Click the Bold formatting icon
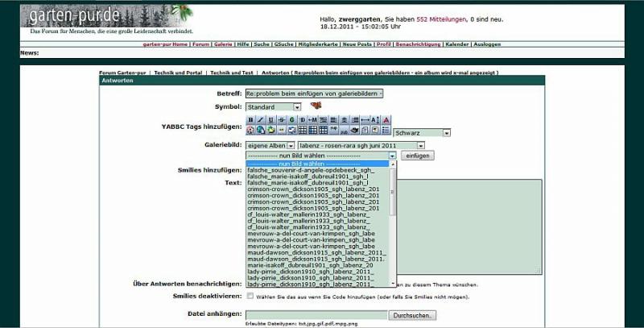 pyautogui.click(x=250, y=120)
